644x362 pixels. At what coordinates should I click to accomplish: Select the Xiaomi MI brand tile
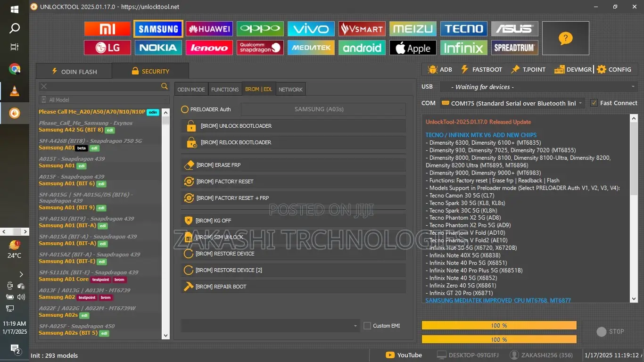pos(107,29)
